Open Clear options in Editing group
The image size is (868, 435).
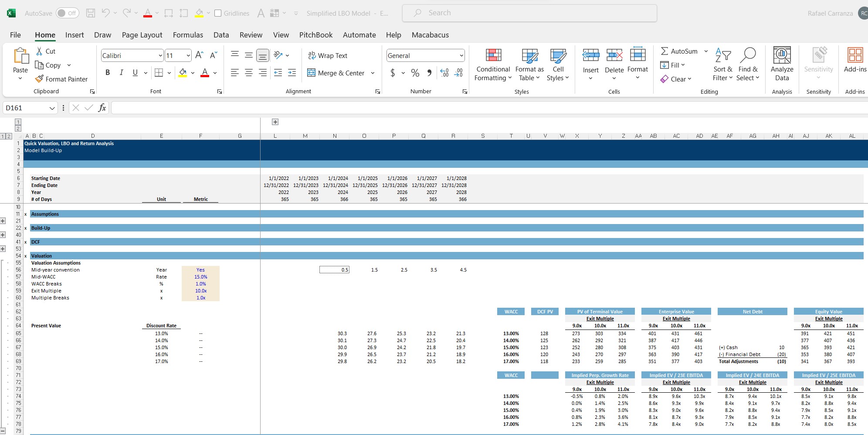(676, 79)
